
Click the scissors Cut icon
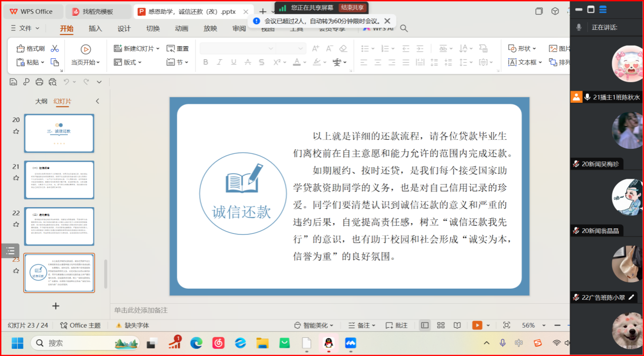tap(55, 49)
